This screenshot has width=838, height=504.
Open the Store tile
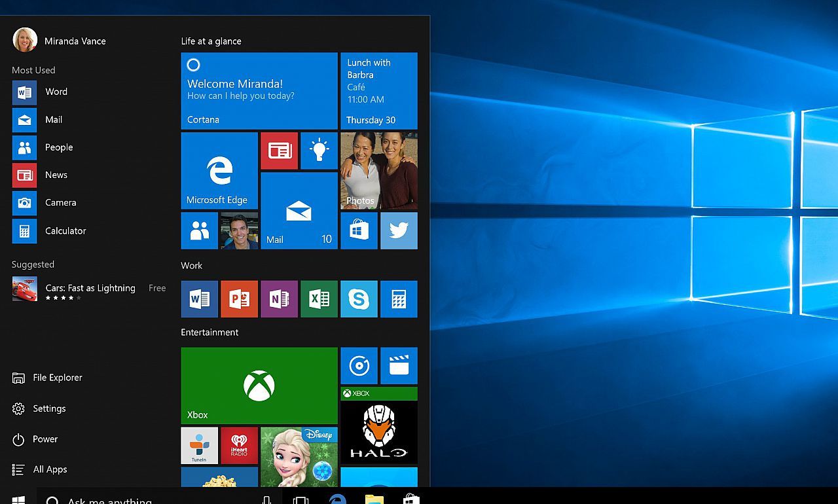359,230
